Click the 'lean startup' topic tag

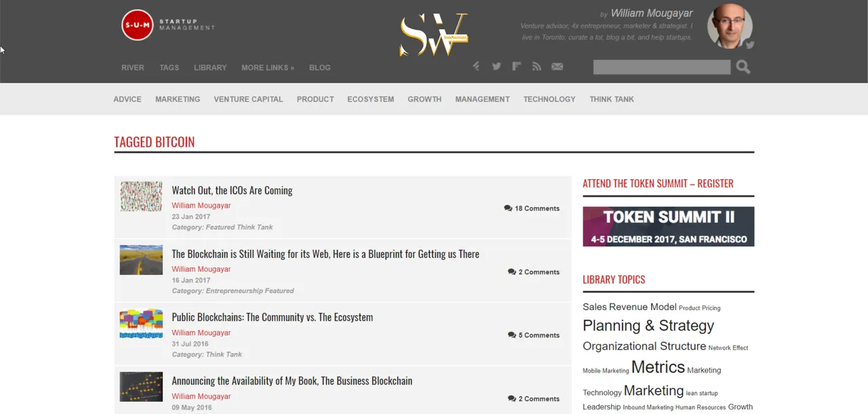coord(702,393)
